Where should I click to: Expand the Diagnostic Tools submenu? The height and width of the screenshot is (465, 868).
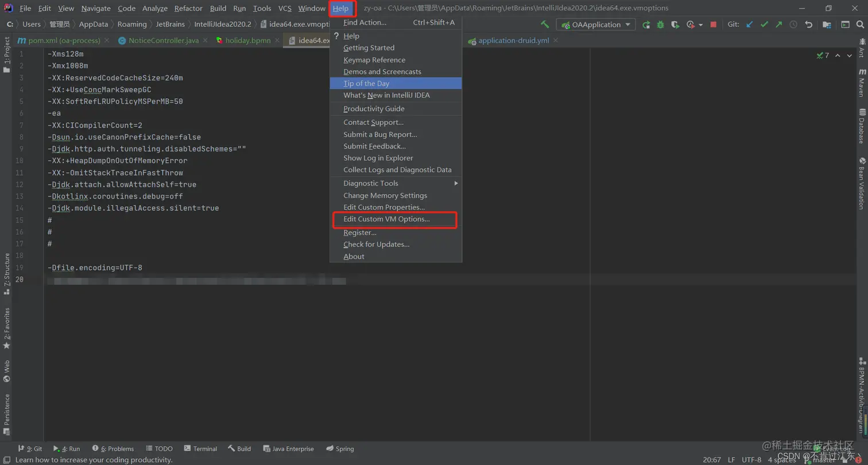[x=396, y=183]
